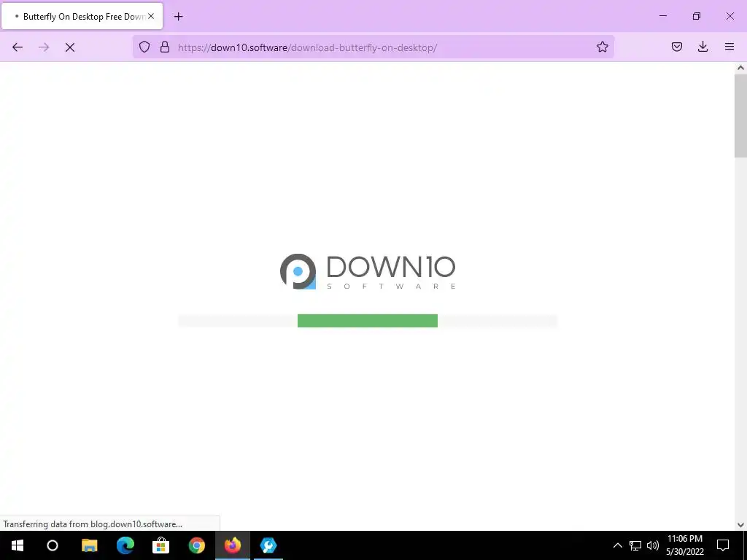Click the scrollbar up arrow
The width and height of the screenshot is (747, 560).
(x=740, y=68)
